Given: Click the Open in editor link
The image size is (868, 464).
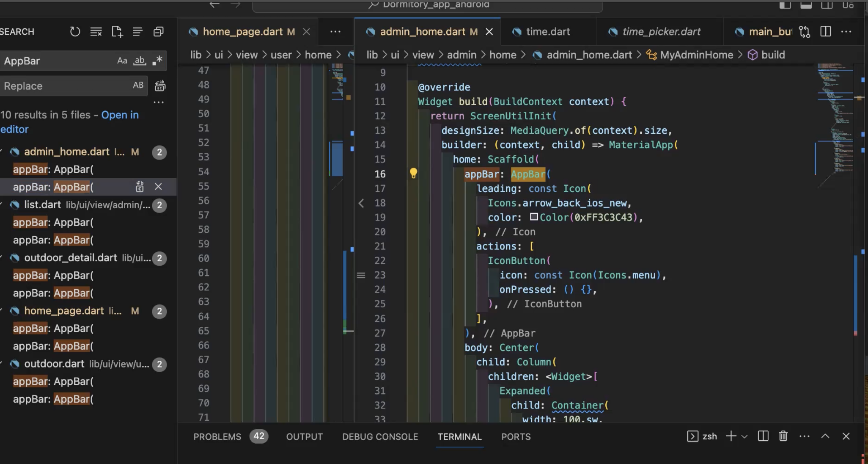Looking at the screenshot, I should (120, 115).
